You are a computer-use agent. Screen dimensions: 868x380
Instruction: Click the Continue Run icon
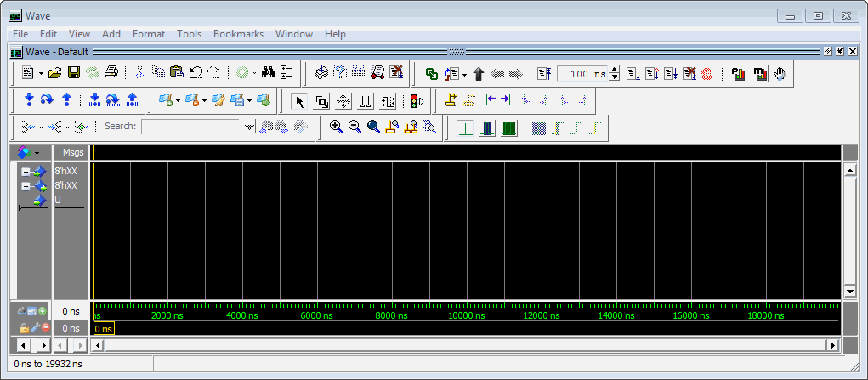click(651, 74)
